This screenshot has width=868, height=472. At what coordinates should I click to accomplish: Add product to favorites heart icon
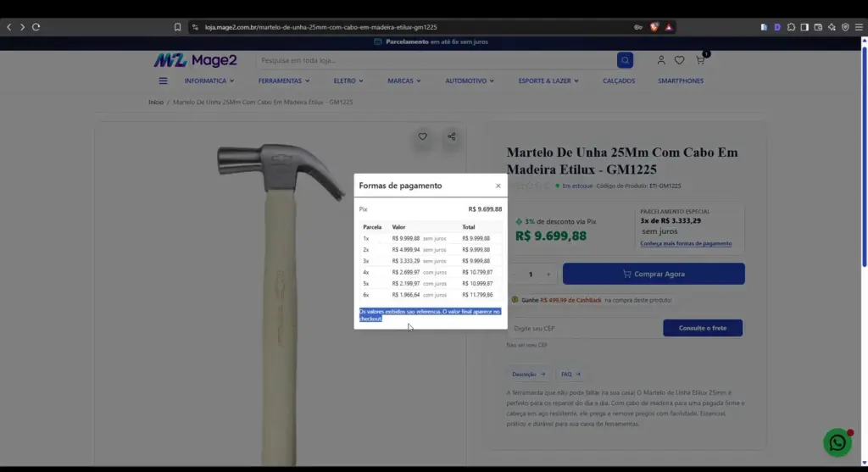coord(422,136)
